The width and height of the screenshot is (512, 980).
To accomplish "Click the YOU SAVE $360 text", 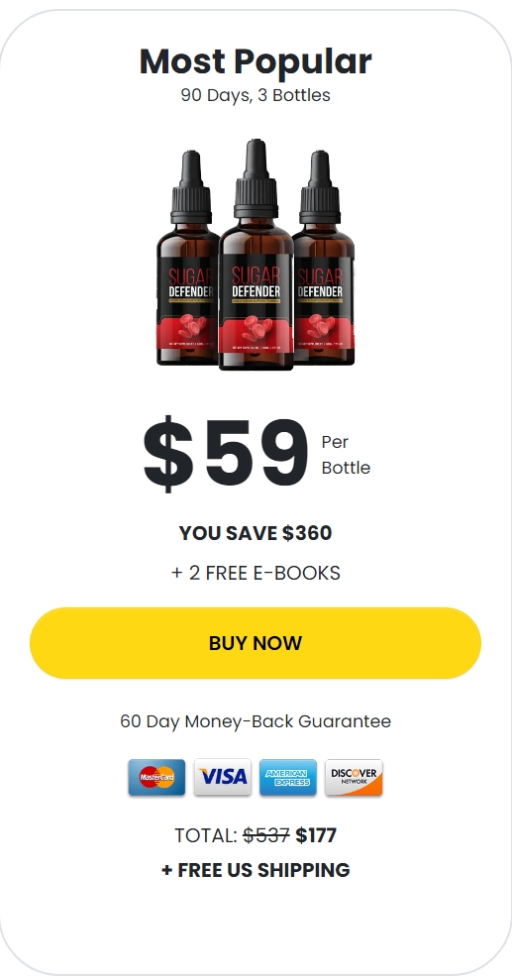I will pos(256,533).
